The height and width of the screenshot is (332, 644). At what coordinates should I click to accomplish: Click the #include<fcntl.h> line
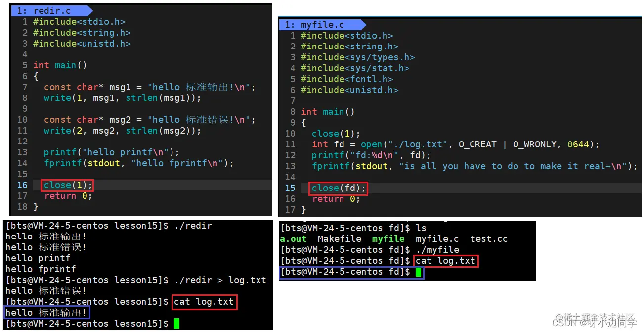click(x=347, y=79)
